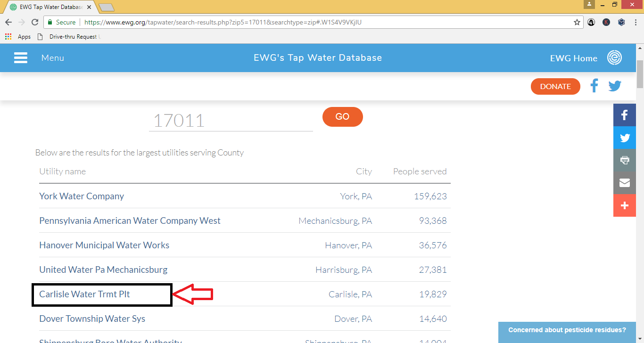Click the page vertical scrollbar thumb
Viewport: 644px width, 343px height.
[x=640, y=74]
